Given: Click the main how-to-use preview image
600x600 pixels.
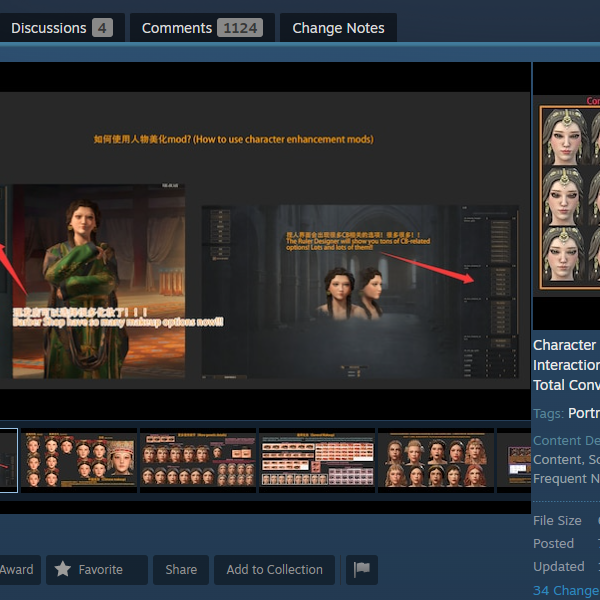Looking at the screenshot, I should pyautogui.click(x=265, y=241).
